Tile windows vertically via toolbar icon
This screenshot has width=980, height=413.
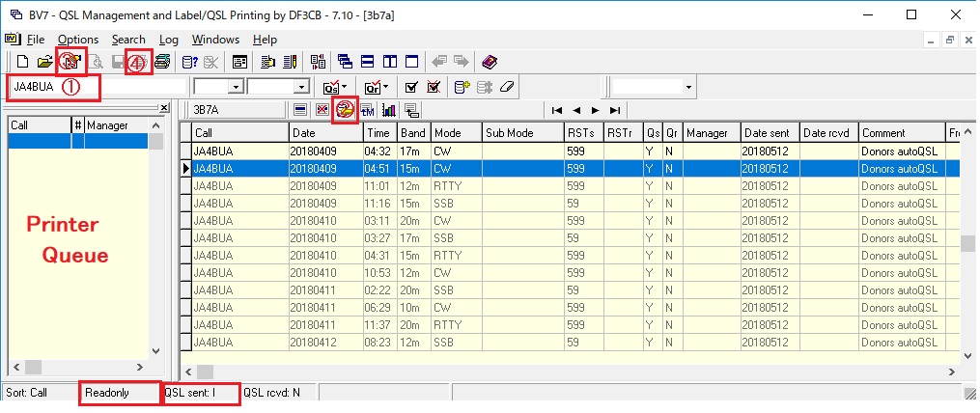pyautogui.click(x=390, y=62)
